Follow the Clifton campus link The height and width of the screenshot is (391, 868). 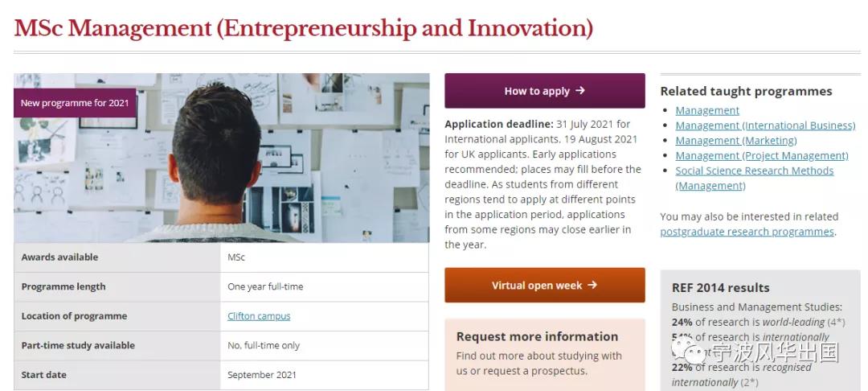(x=259, y=316)
